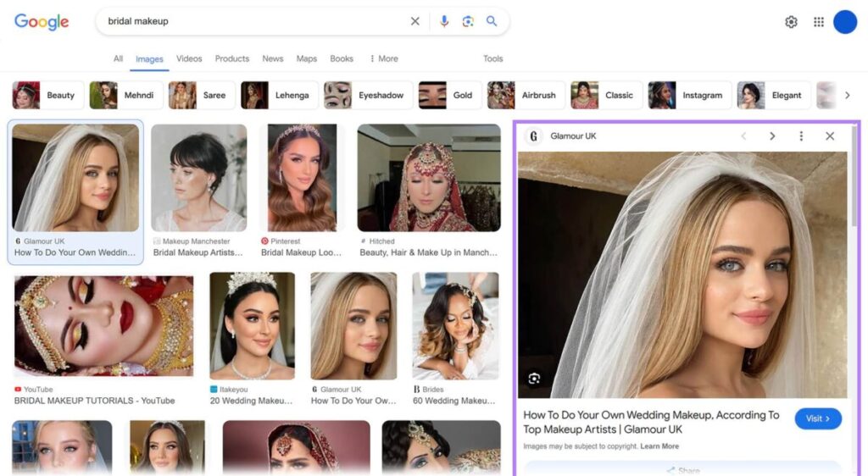Open the large preview image
The height and width of the screenshot is (476, 868).
click(682, 274)
